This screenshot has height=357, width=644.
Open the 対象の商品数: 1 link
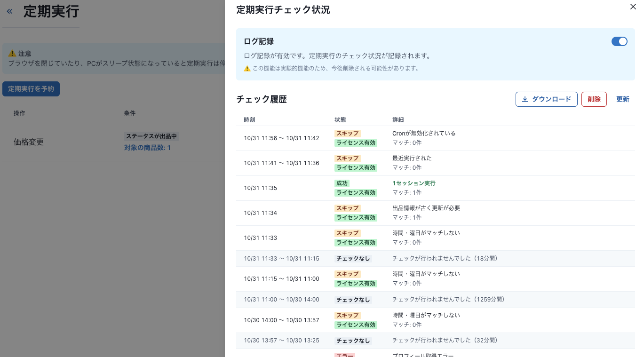coord(147,148)
